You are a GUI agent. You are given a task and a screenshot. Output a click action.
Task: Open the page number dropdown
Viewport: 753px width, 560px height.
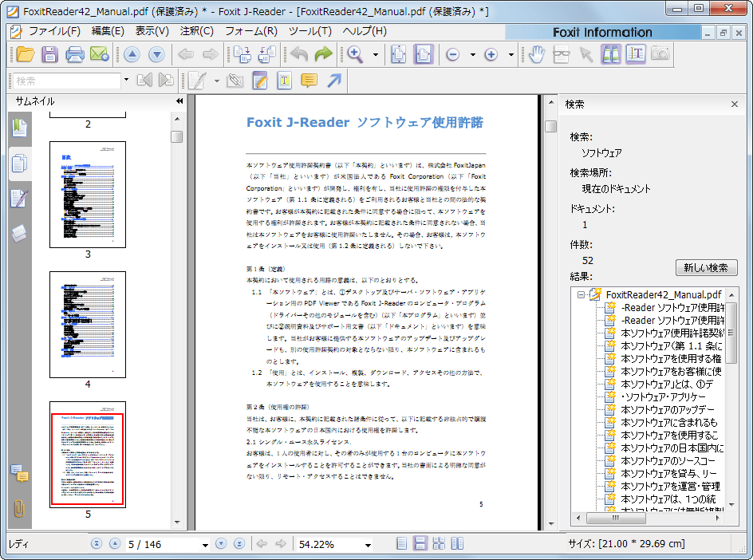click(x=206, y=545)
